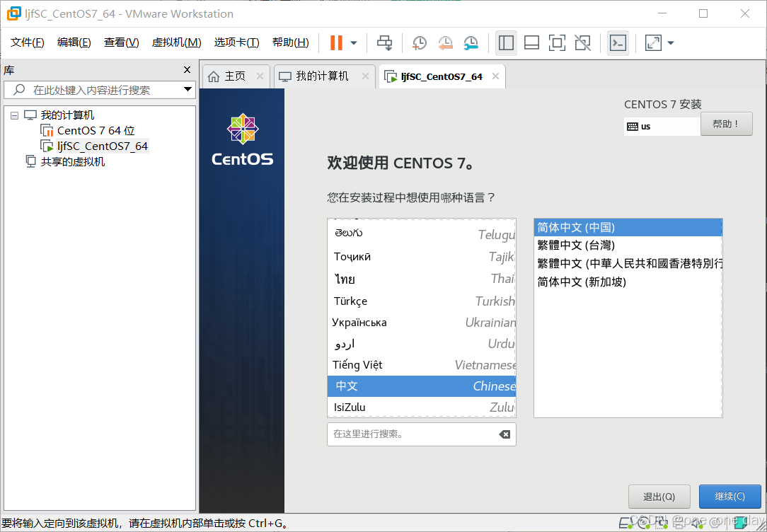Click the teal message log status icon

[741, 524]
